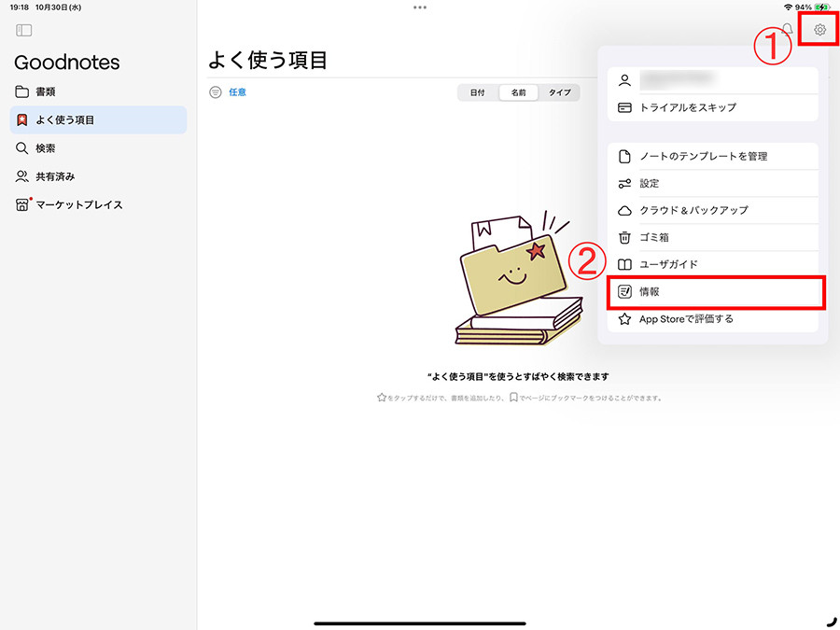The height and width of the screenshot is (630, 840).
Task: Tap the multitasking three-dots at top
Action: coord(420,7)
